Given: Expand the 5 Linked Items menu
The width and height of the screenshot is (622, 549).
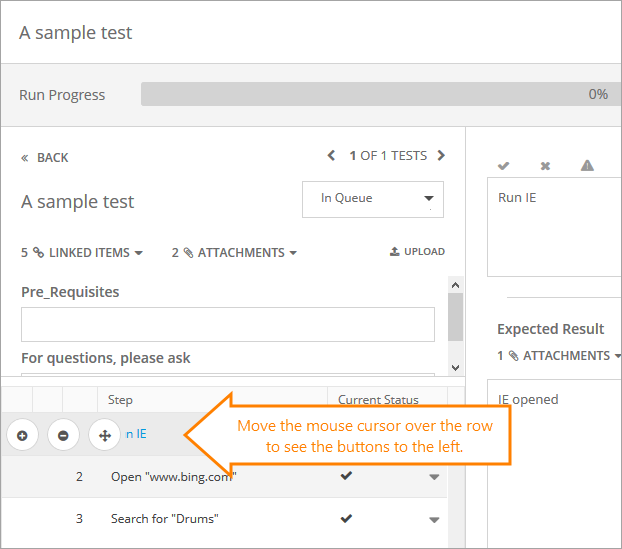Looking at the screenshot, I should tap(82, 253).
